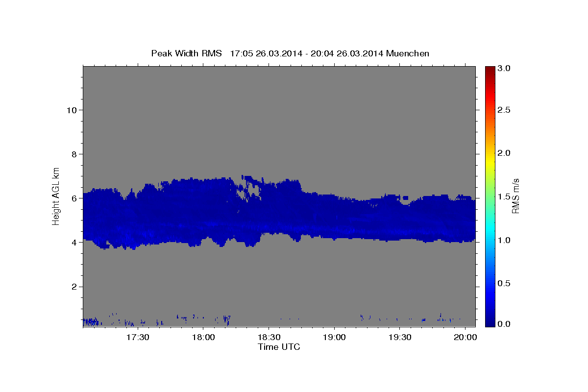Click the colorbar value 2.5
The height and width of the screenshot is (392, 588).
coord(505,110)
